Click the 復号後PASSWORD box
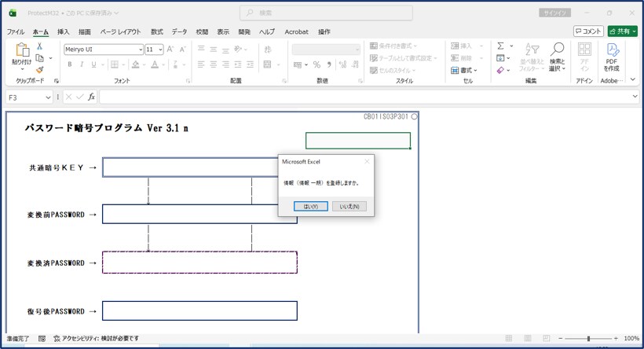 (x=199, y=310)
